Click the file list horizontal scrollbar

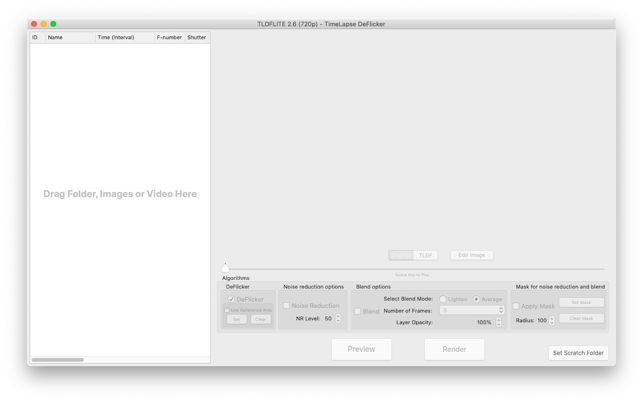point(58,360)
